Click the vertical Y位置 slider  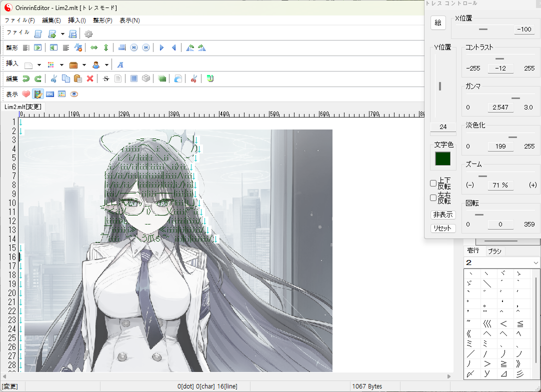pyautogui.click(x=440, y=86)
